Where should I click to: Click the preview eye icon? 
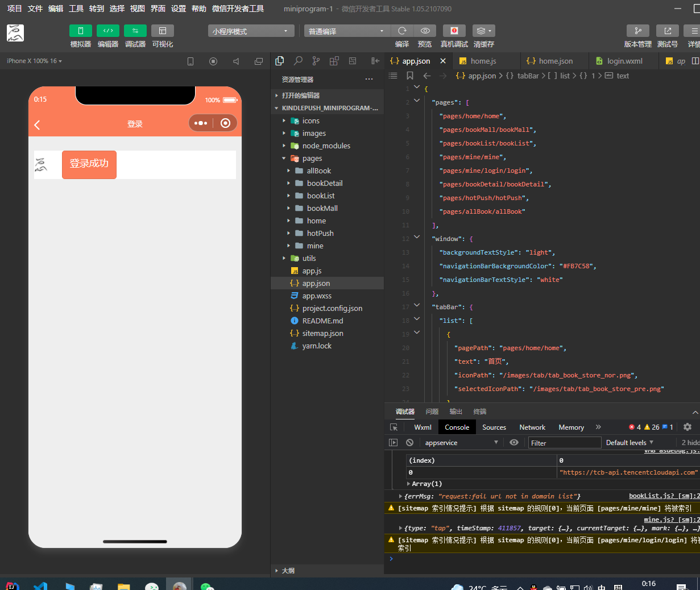pyautogui.click(x=425, y=31)
